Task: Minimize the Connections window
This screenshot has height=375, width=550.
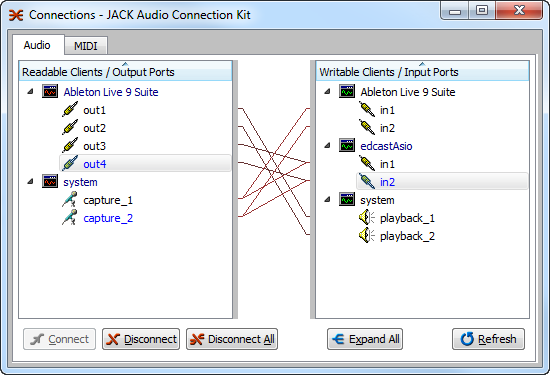Action: pyautogui.click(x=455, y=10)
